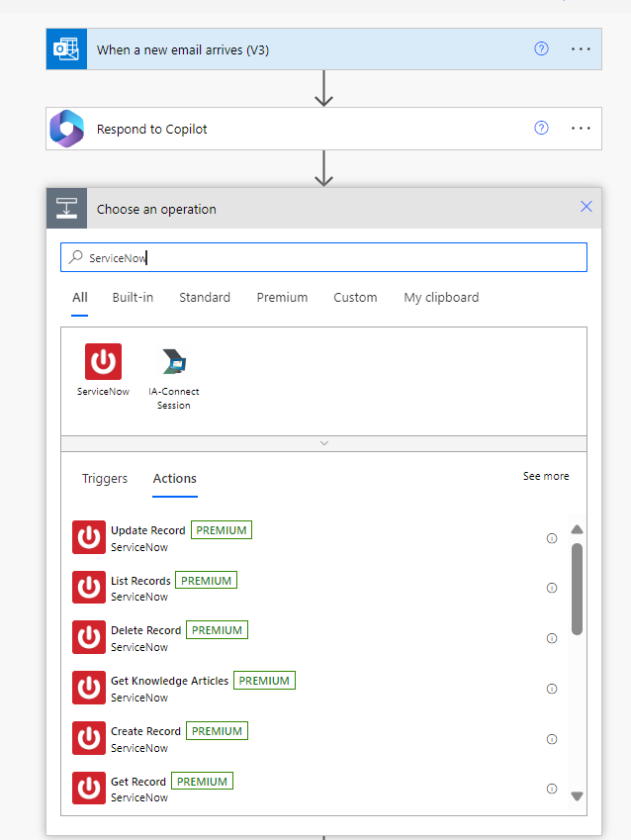The image size is (631, 840).
Task: Switch to the Built-in tab
Action: [133, 298]
